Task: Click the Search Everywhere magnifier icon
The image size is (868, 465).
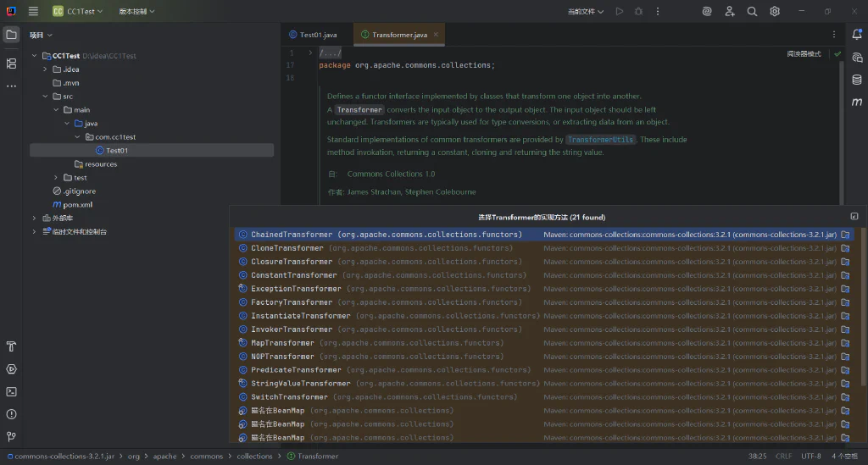Action: [752, 11]
